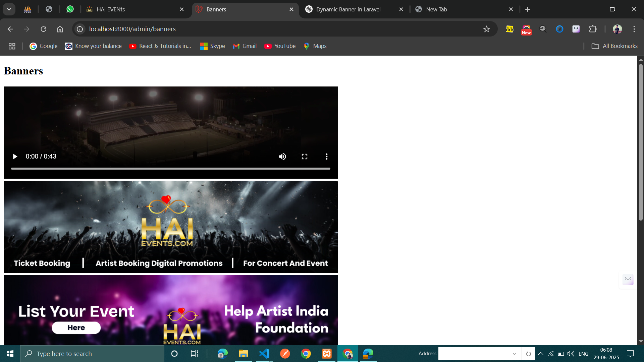Click the address bar URL
The width and height of the screenshot is (644, 362).
coord(132,29)
